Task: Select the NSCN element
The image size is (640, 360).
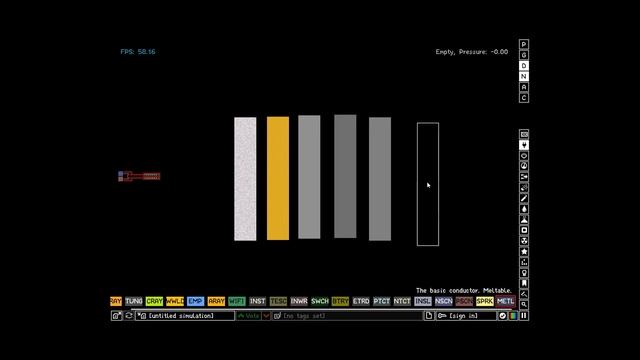Action: (x=444, y=301)
